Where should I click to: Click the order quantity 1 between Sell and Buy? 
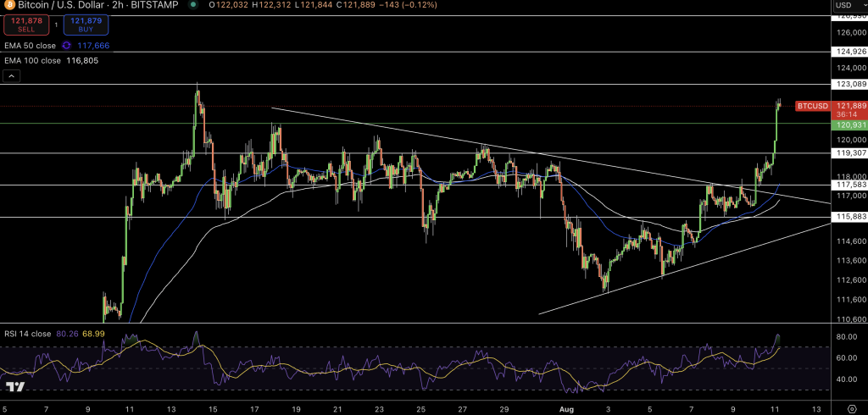coord(57,25)
